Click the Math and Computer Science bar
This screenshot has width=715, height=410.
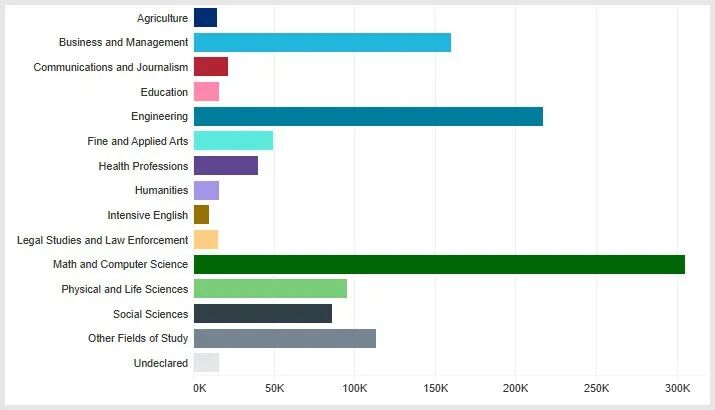coord(439,265)
